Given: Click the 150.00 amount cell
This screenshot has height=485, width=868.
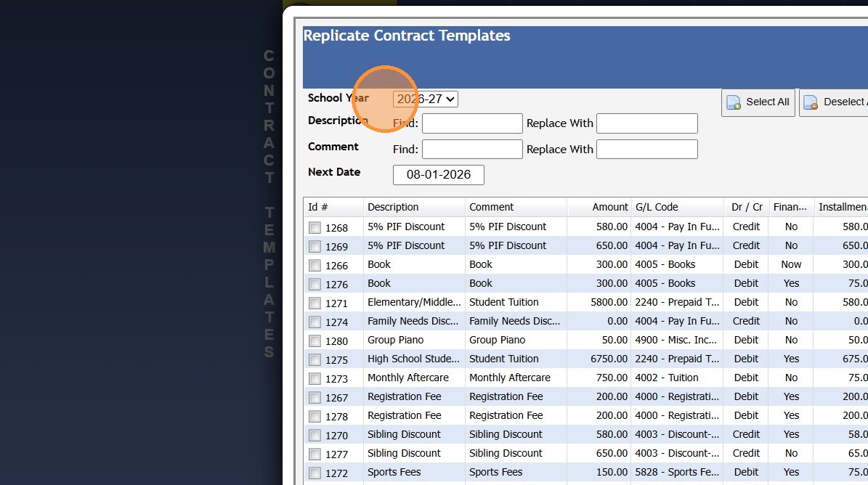Looking at the screenshot, I should click(599, 472).
